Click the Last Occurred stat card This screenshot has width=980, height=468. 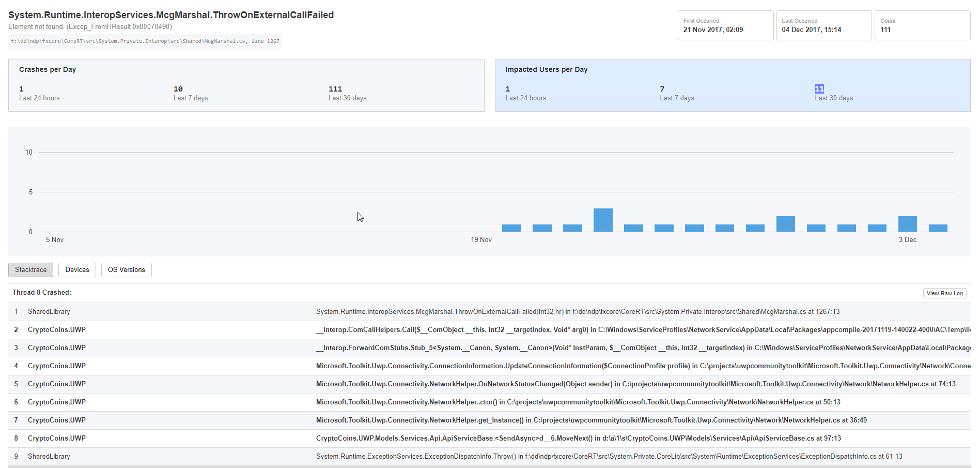824,25
